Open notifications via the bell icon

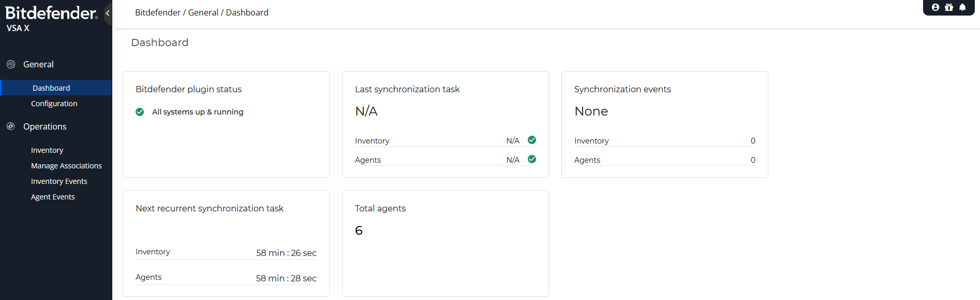[963, 7]
